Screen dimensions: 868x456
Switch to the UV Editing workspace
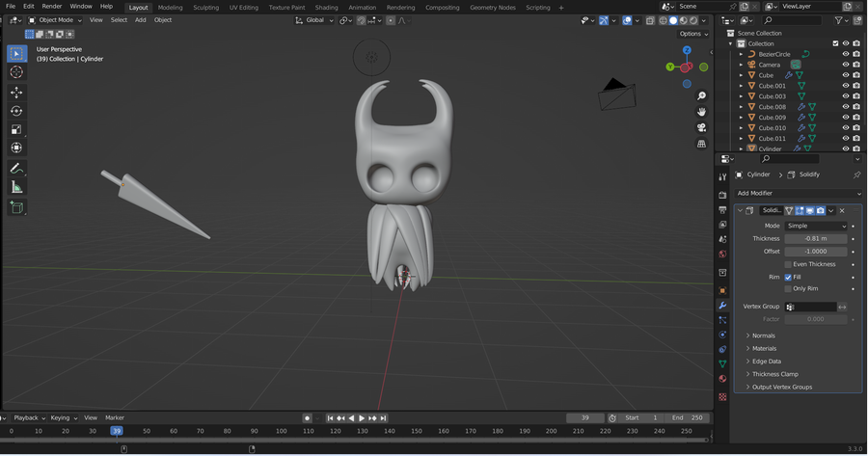point(244,7)
